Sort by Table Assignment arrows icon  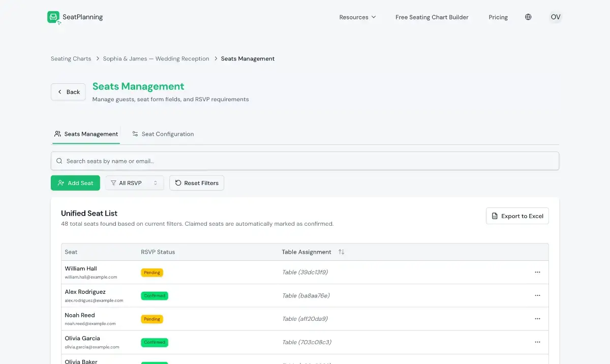(341, 252)
